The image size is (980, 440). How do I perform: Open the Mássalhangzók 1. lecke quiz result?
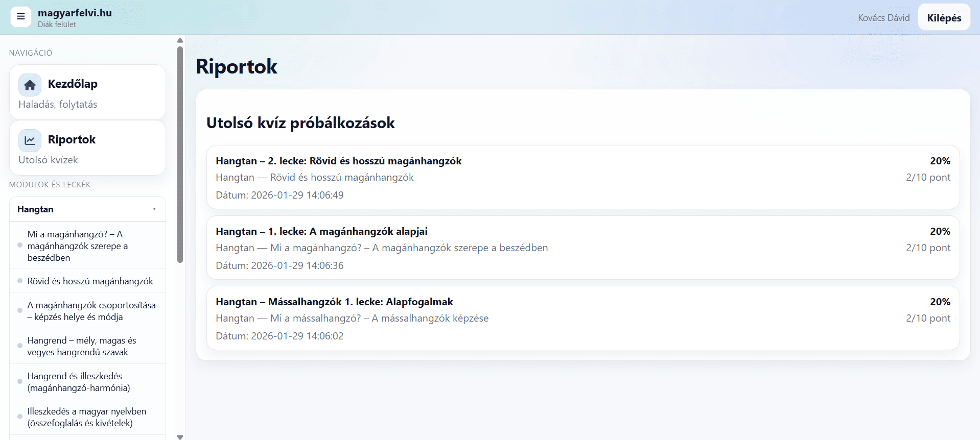[582, 318]
